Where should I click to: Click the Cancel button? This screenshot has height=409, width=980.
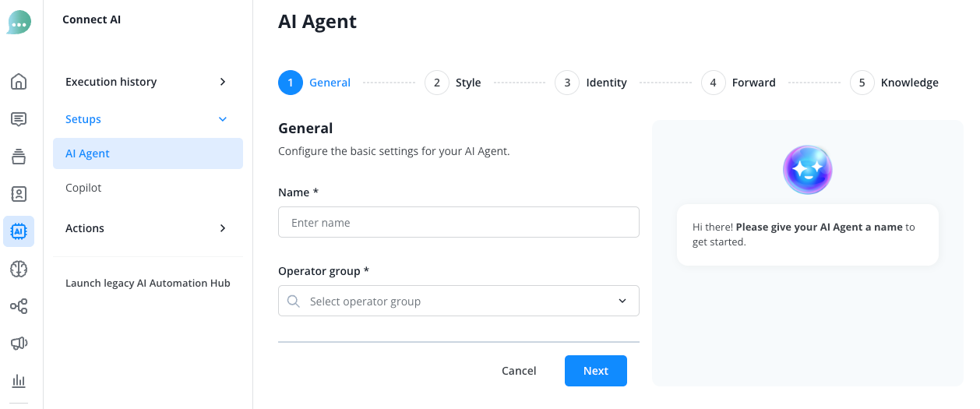(x=519, y=371)
